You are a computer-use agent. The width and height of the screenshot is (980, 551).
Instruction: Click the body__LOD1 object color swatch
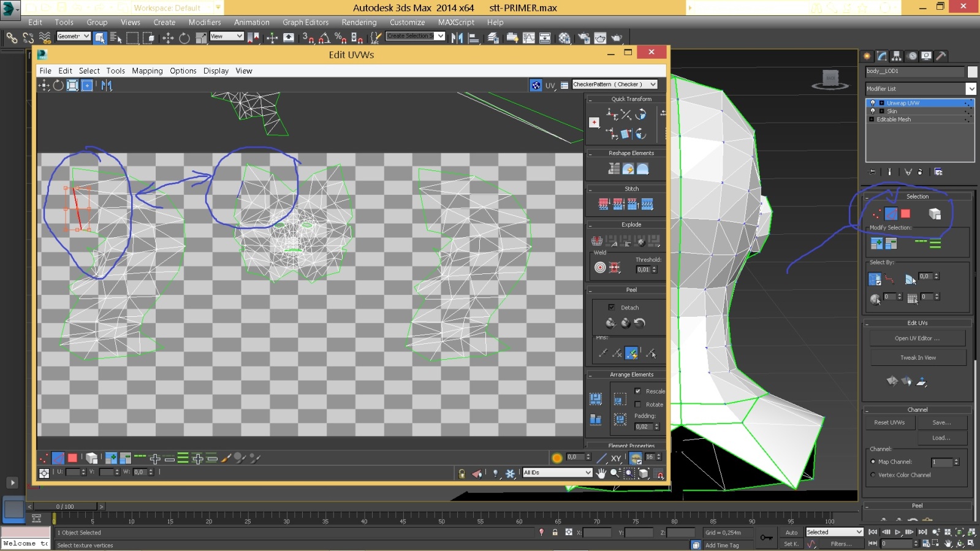972,72
